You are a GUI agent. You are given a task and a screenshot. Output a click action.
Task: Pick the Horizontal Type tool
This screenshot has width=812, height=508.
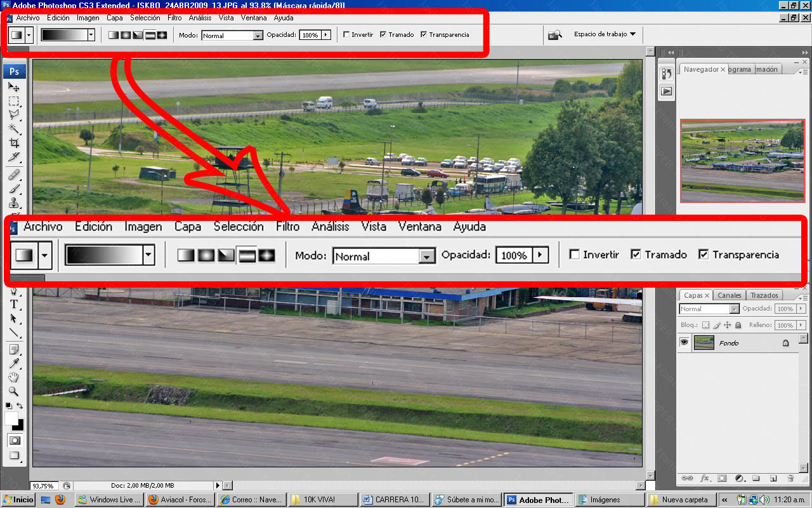coord(13,304)
